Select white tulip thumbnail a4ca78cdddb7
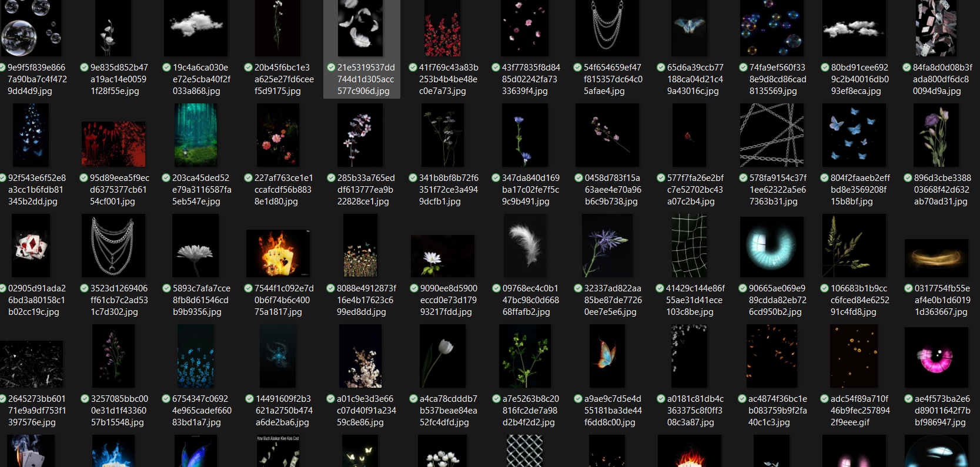This screenshot has width=980, height=467. click(443, 356)
